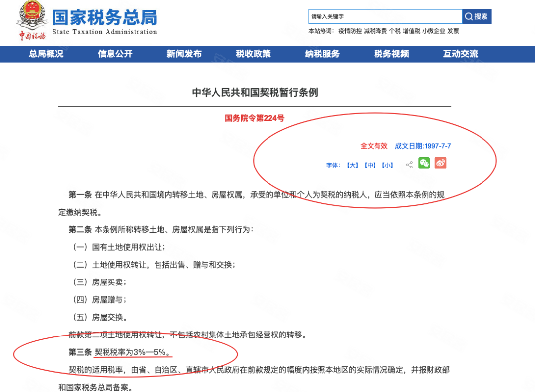Set font size to 【小】
The image size is (535, 392).
pos(387,165)
